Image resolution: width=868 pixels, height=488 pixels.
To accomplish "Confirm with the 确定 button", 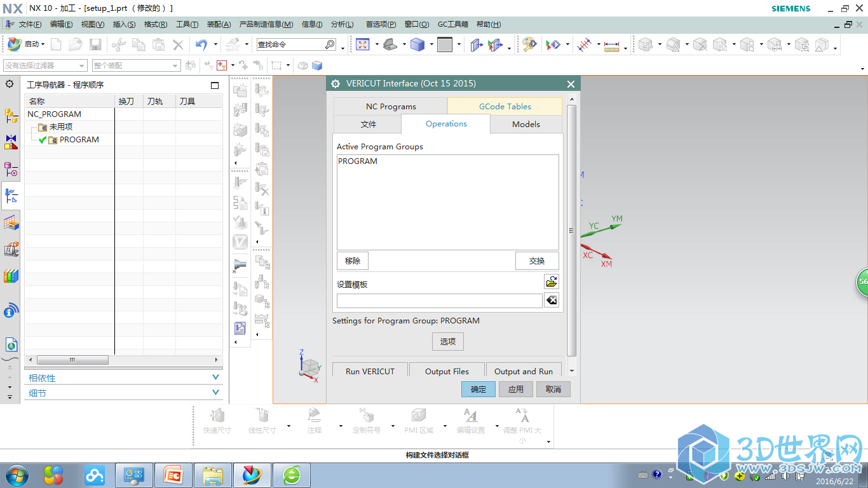I will 478,389.
